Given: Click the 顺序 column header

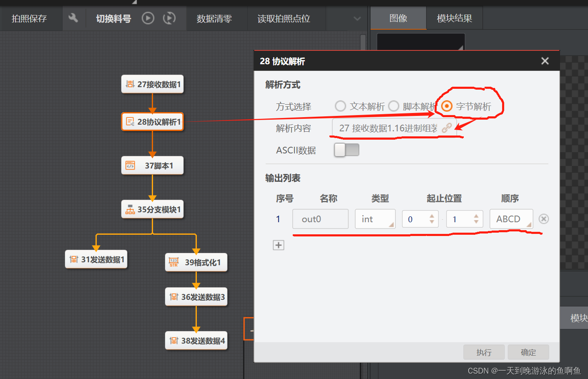Looking at the screenshot, I should pyautogui.click(x=510, y=198).
